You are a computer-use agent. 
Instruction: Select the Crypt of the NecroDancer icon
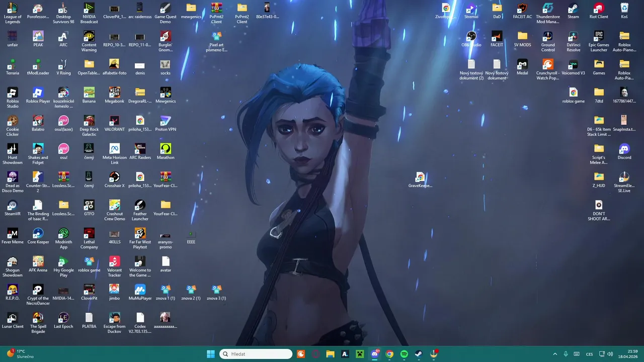[38, 295]
